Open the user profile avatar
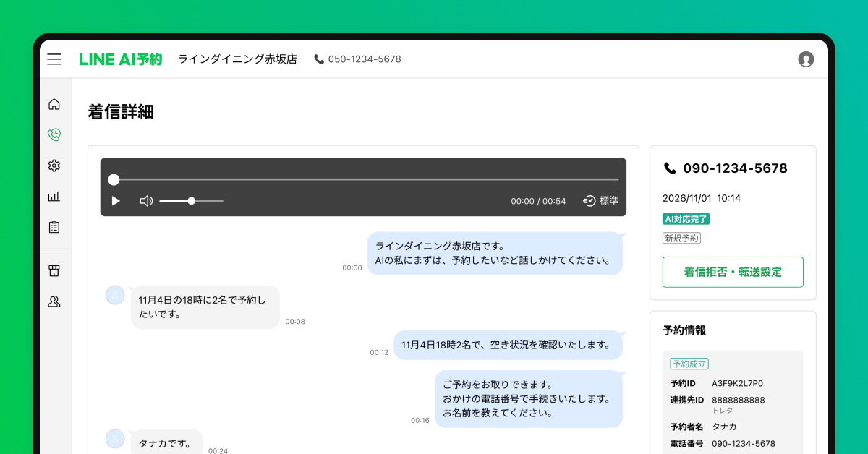Image resolution: width=868 pixels, height=454 pixels. (806, 59)
